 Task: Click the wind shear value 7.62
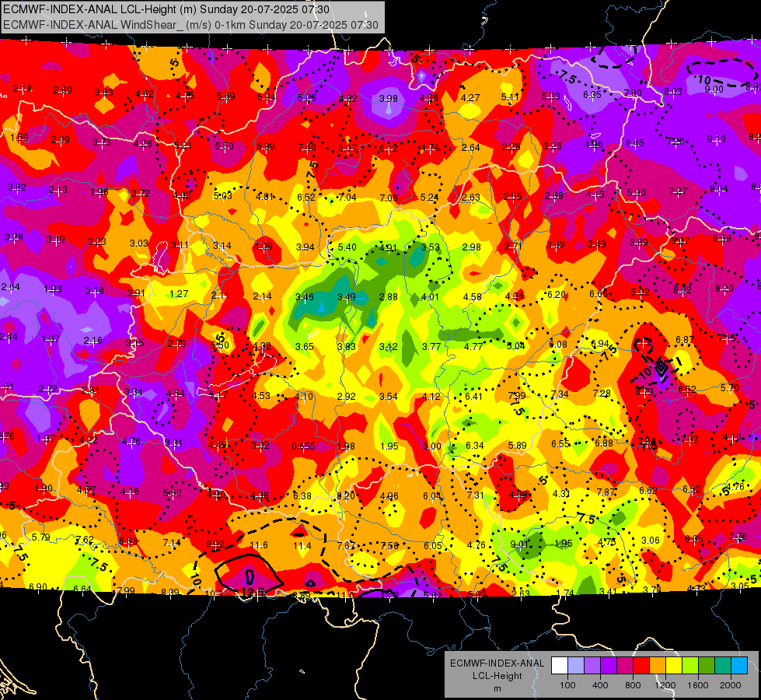click(85, 539)
